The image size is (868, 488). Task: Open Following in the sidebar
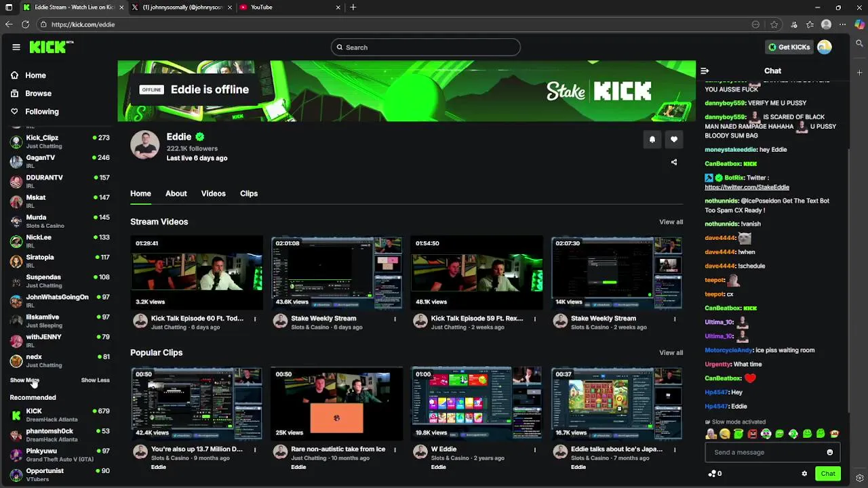click(41, 112)
